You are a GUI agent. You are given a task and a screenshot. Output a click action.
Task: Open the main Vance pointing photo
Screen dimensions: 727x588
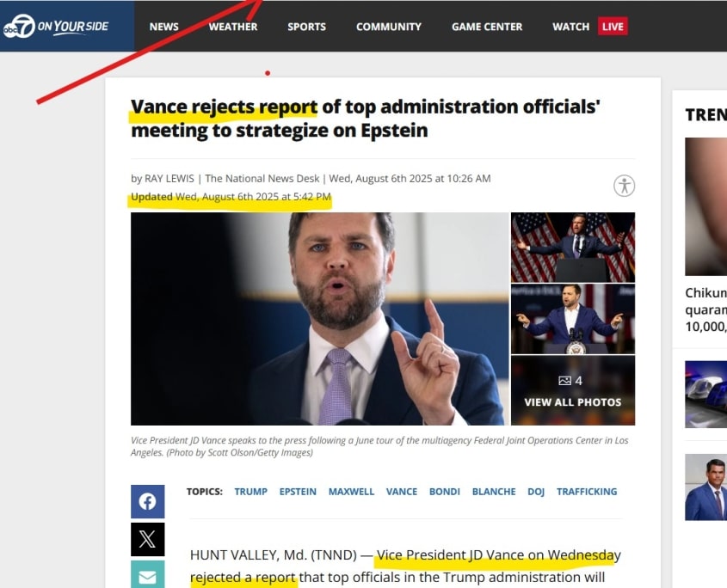(x=319, y=319)
